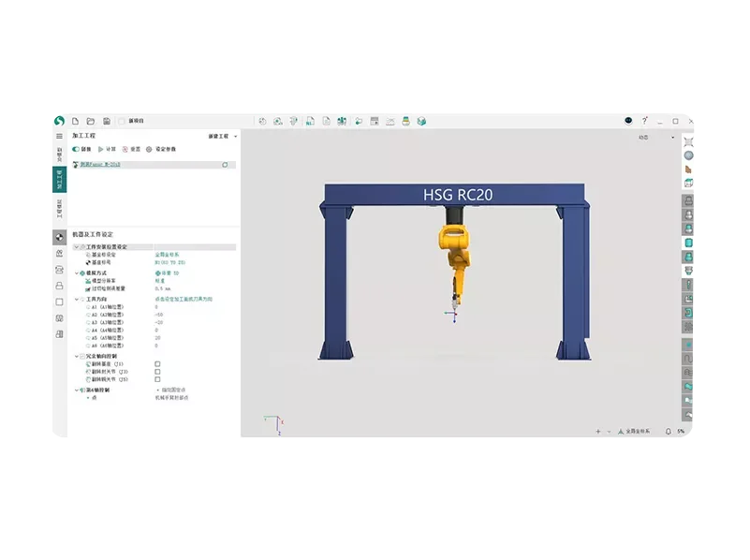750x560 pixels.
Task: Save the project with the floppy disk icon
Action: [x=107, y=122]
